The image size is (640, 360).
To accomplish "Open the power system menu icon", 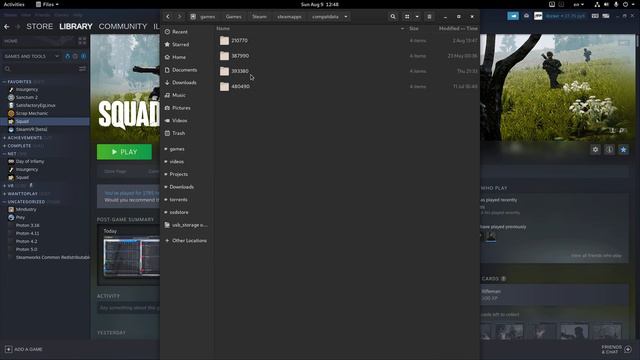I will pyautogui.click(x=625, y=4).
